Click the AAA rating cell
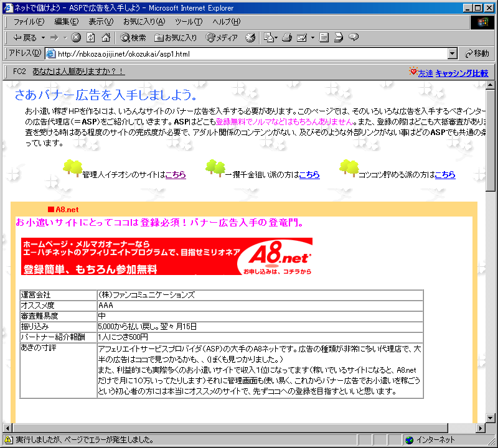This screenshot has height=448, width=498. pyautogui.click(x=260, y=306)
